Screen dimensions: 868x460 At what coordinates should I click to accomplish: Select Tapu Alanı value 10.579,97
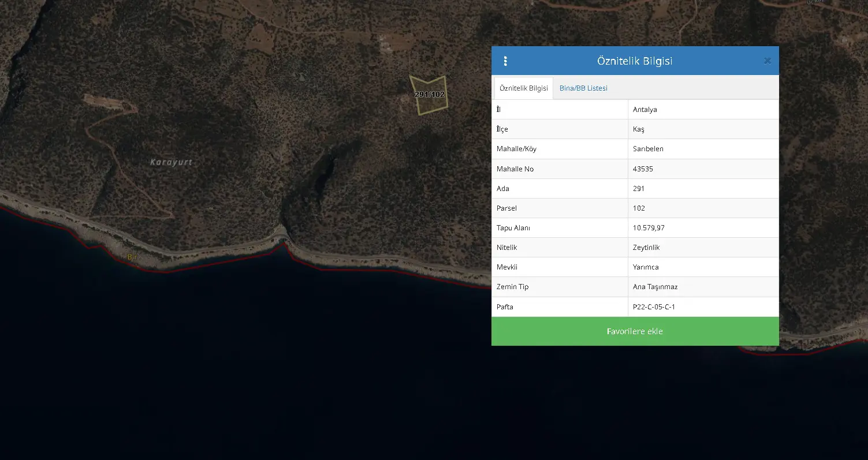point(649,228)
